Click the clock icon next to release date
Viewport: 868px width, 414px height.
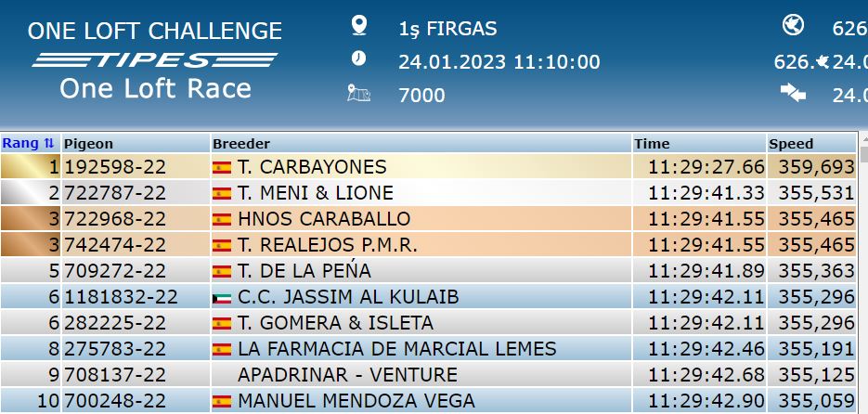(358, 58)
